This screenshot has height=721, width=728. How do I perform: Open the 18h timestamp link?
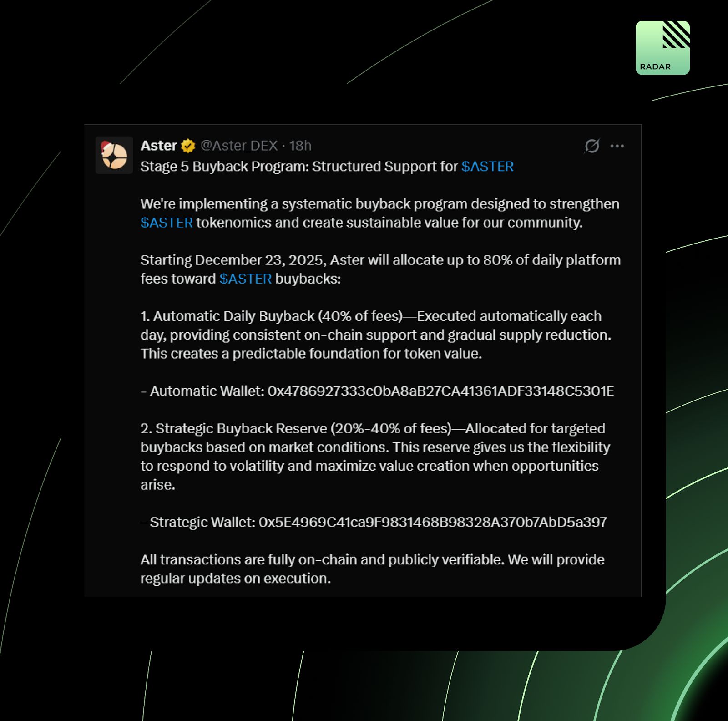pos(300,146)
